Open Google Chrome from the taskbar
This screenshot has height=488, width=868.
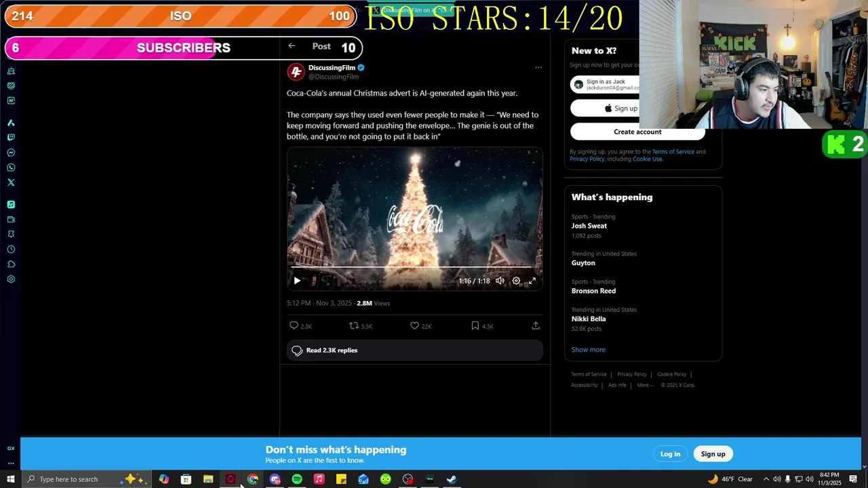click(253, 479)
